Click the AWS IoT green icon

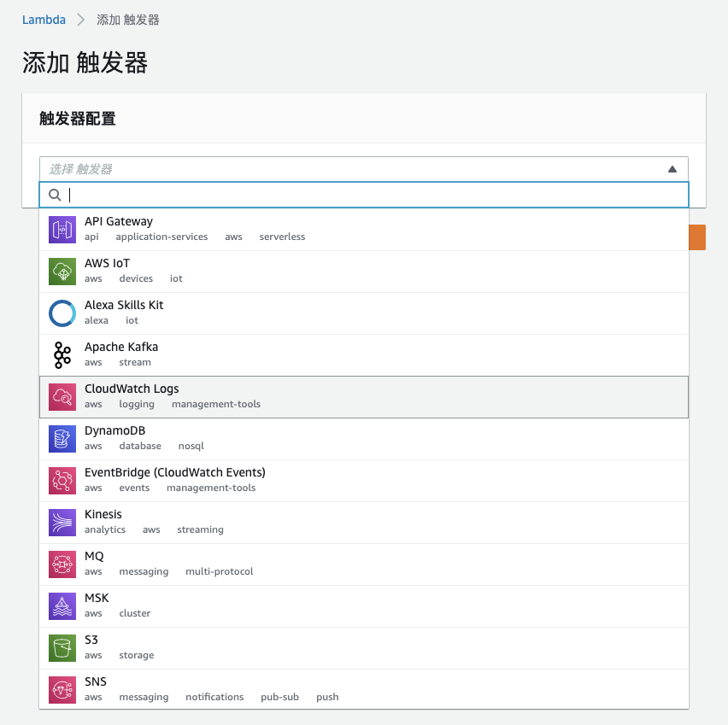[x=62, y=272]
